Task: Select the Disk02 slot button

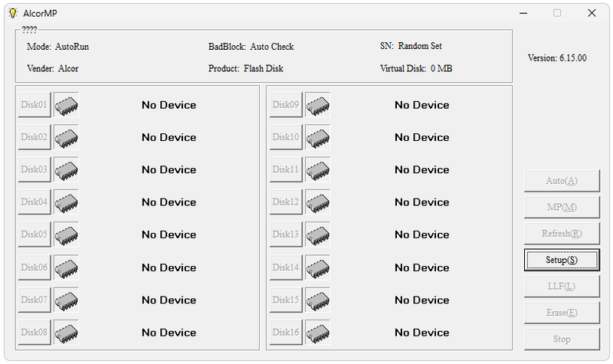Action: point(34,137)
